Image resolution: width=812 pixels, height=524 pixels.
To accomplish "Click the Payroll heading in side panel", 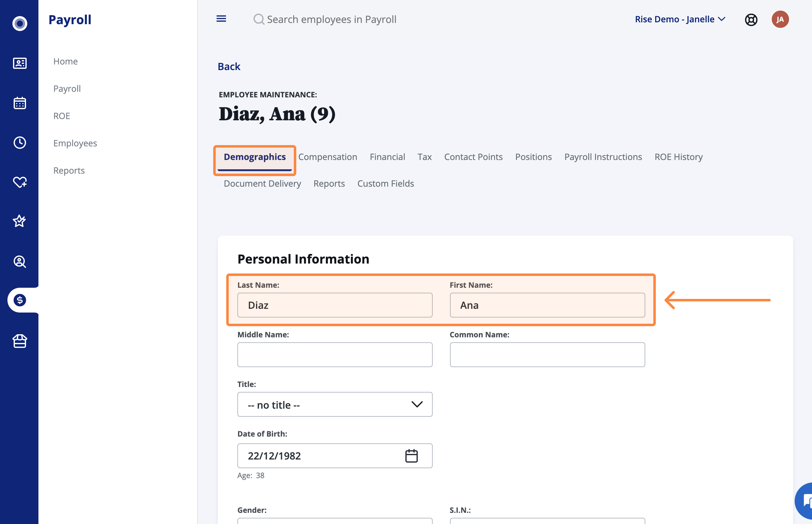I will [70, 20].
